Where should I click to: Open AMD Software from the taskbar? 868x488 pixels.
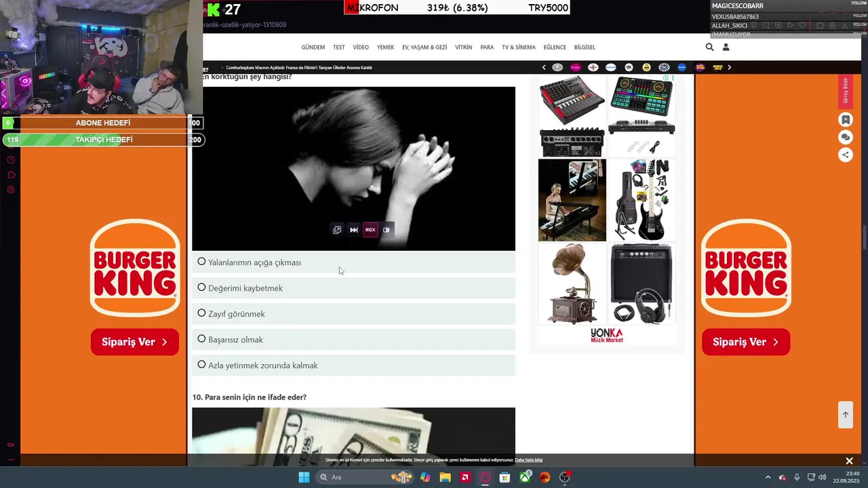pyautogui.click(x=465, y=477)
